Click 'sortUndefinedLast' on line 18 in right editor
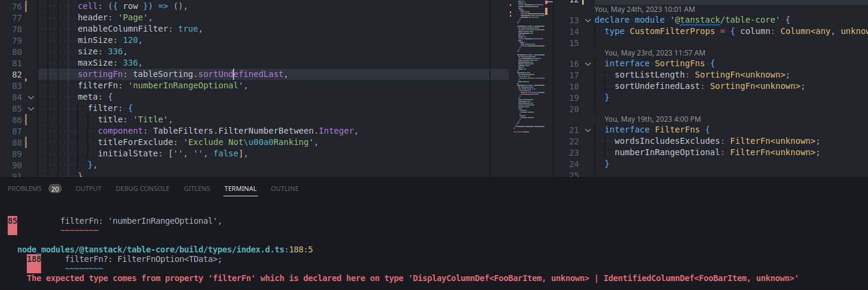This screenshot has width=868, height=290. click(657, 87)
